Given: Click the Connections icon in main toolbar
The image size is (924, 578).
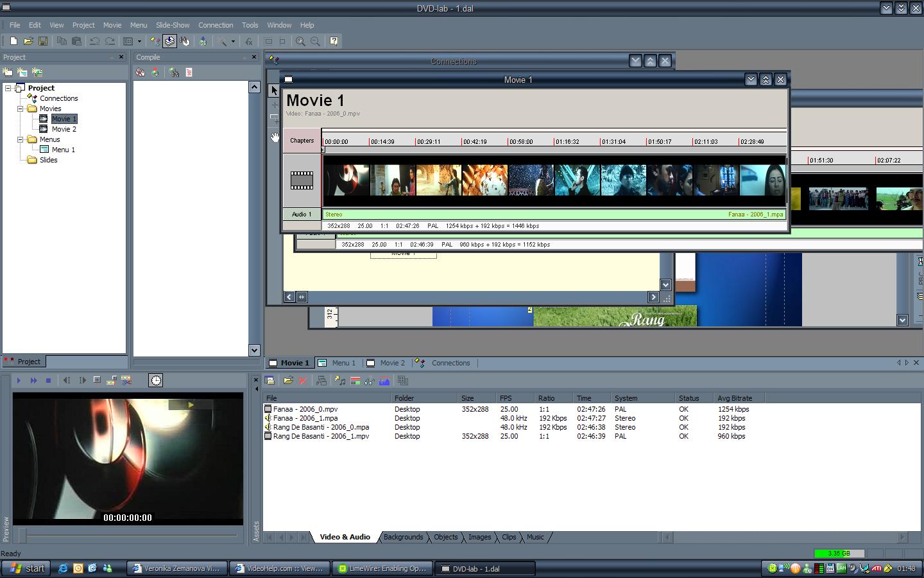Looking at the screenshot, I should pos(155,41).
